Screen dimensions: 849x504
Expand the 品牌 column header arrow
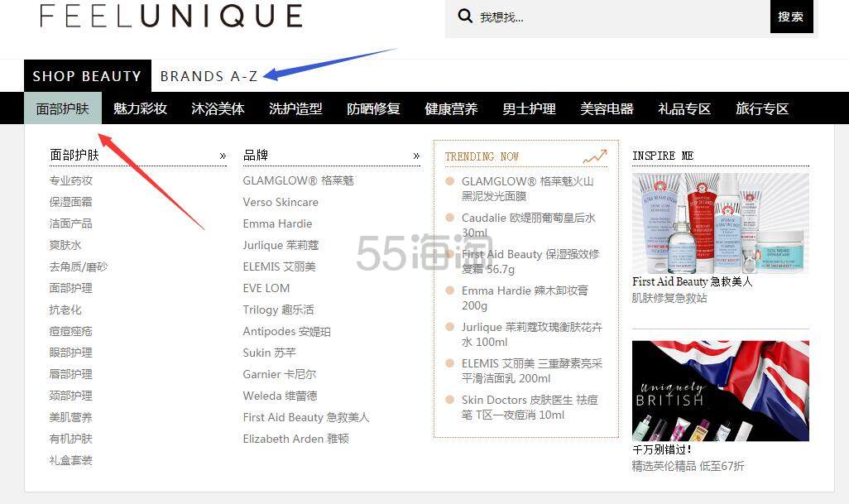(x=416, y=156)
